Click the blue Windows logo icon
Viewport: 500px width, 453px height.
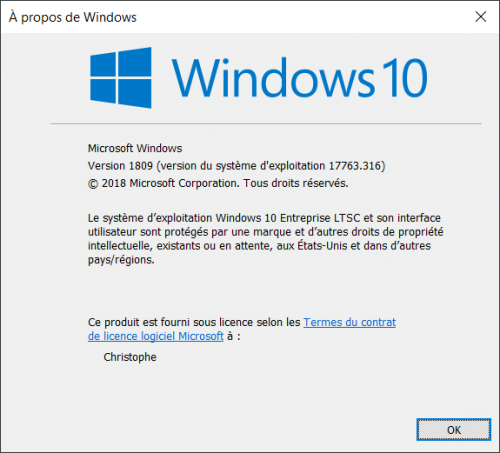click(x=121, y=78)
